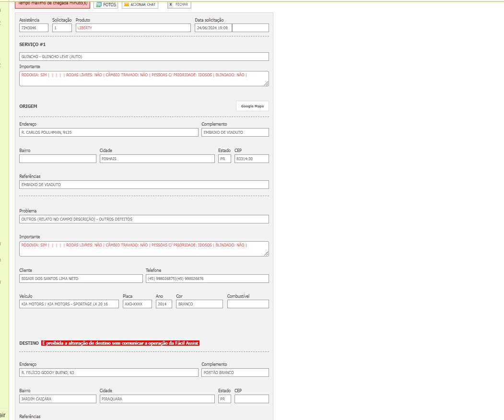This screenshot has height=420, width=504.
Task: Click the Cidade field showing PIRAQUARA
Action: [157, 399]
